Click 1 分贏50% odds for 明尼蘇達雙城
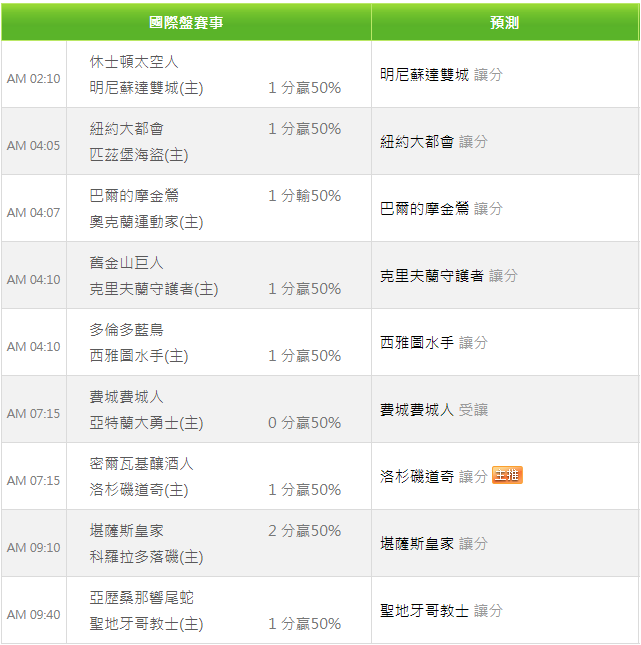This screenshot has height=645, width=641. pyautogui.click(x=304, y=88)
